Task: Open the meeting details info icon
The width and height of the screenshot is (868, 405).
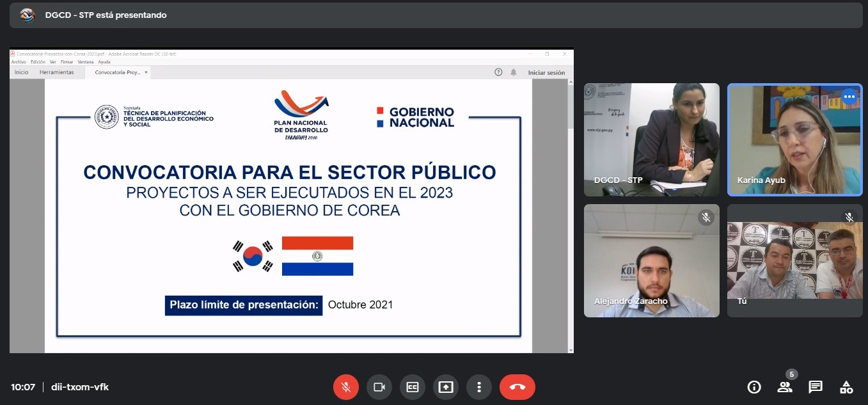Action: pos(754,387)
